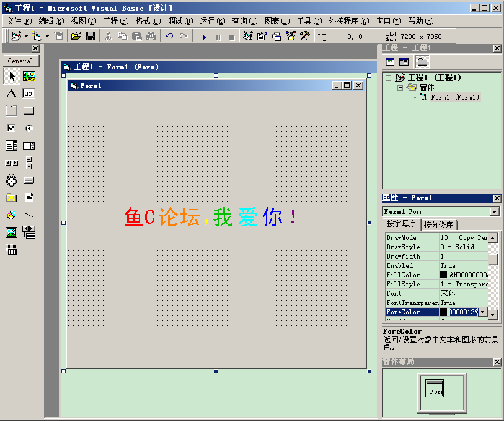The height and width of the screenshot is (421, 504).
Task: Open the Menu Editor toolbar icon
Action: pos(59,36)
